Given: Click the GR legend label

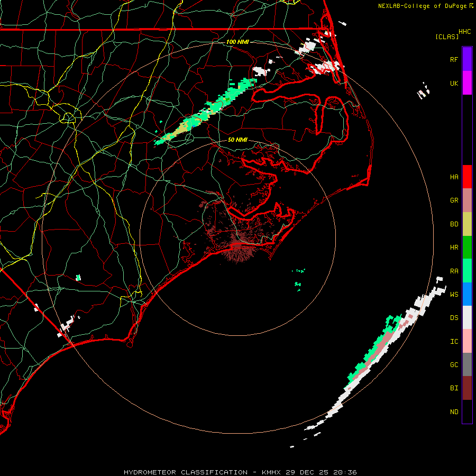Looking at the screenshot, I should pyautogui.click(x=454, y=200).
